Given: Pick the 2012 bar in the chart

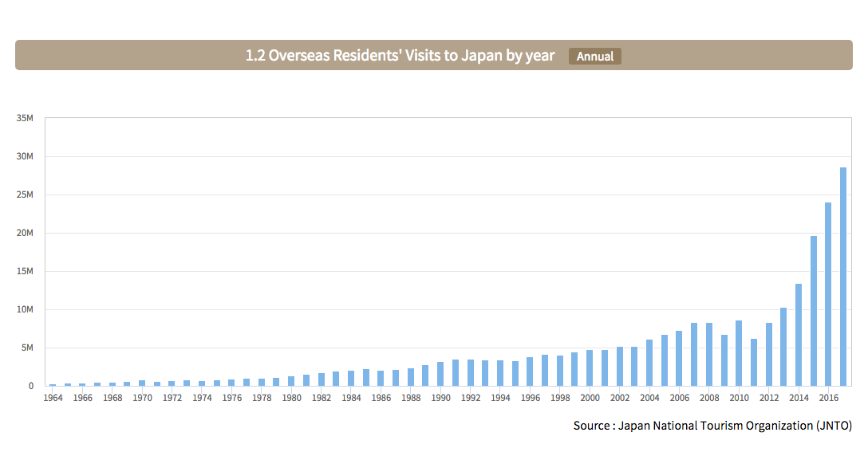Looking at the screenshot, I should point(769,354).
